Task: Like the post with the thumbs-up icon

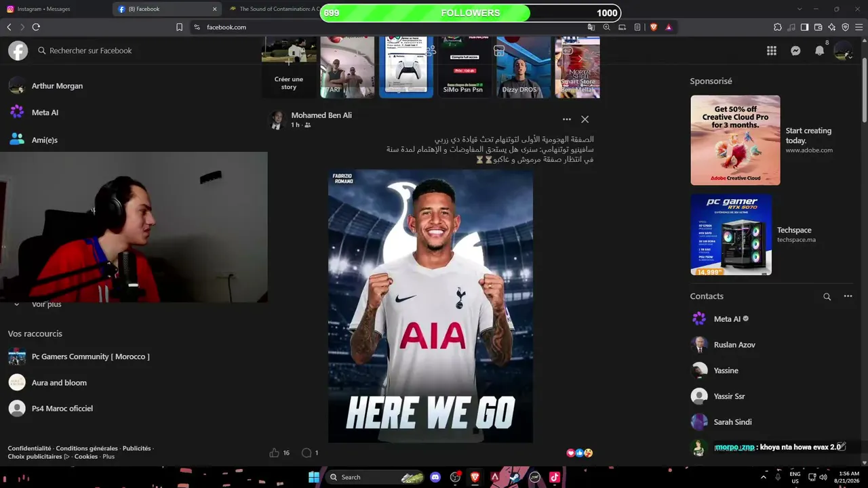Action: coord(274,453)
